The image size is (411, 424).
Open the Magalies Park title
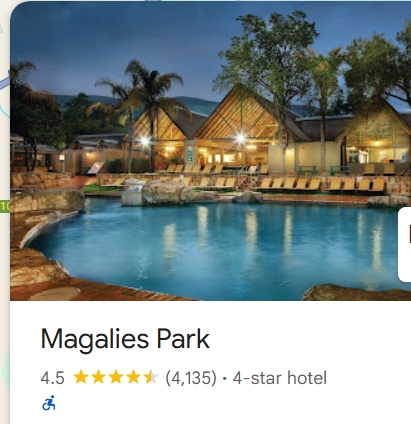click(x=125, y=339)
